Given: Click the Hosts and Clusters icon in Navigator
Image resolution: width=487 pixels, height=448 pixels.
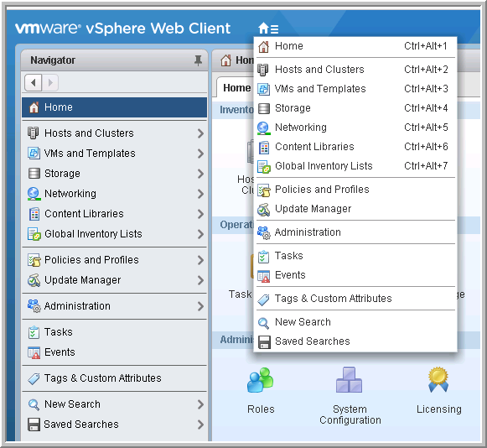Looking at the screenshot, I should 34,133.
